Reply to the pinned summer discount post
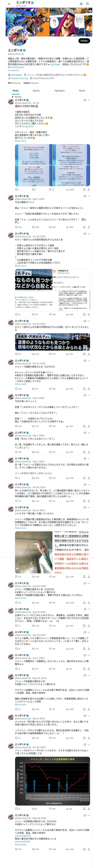 point(16,190)
